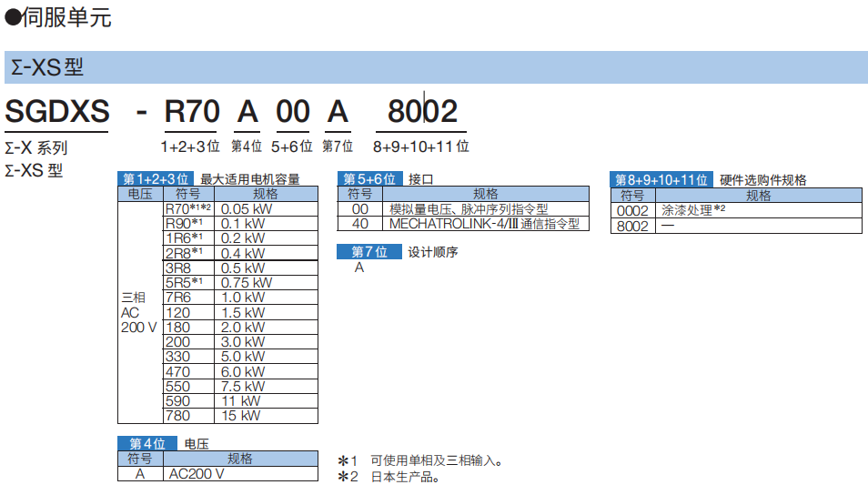Click MECHATROLINK-4/III 通信指令型 cell
The image size is (868, 495).
[486, 224]
